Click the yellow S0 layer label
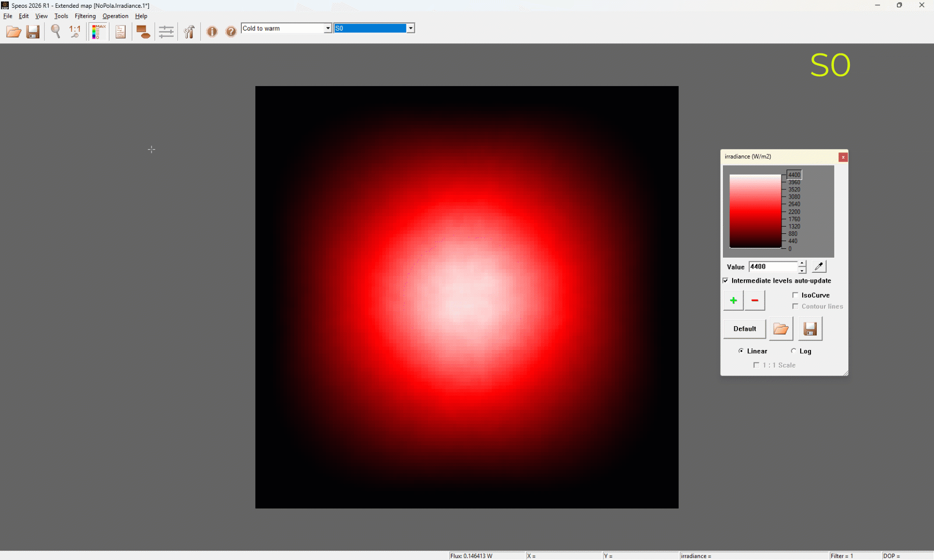 (830, 65)
